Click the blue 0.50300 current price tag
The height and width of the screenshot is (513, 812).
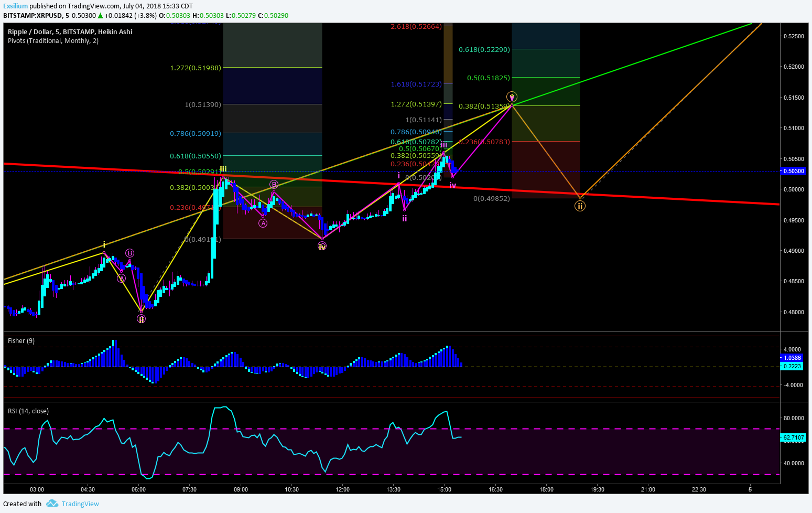click(793, 171)
